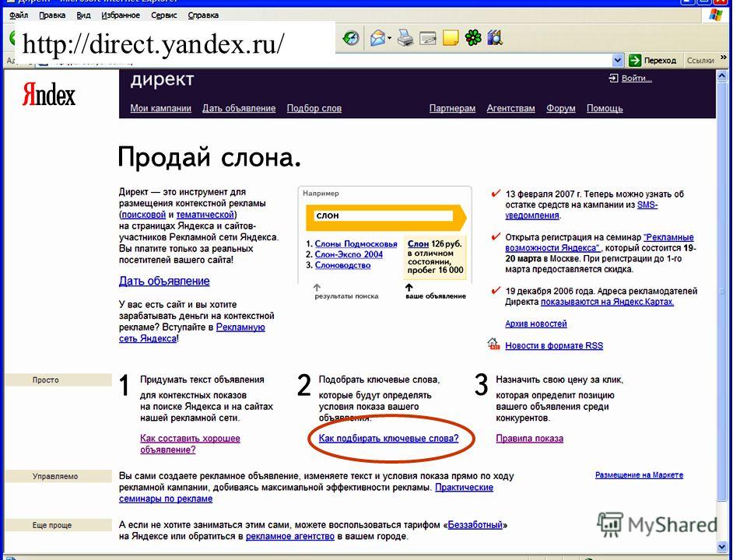Open the Правка menu

[52, 16]
